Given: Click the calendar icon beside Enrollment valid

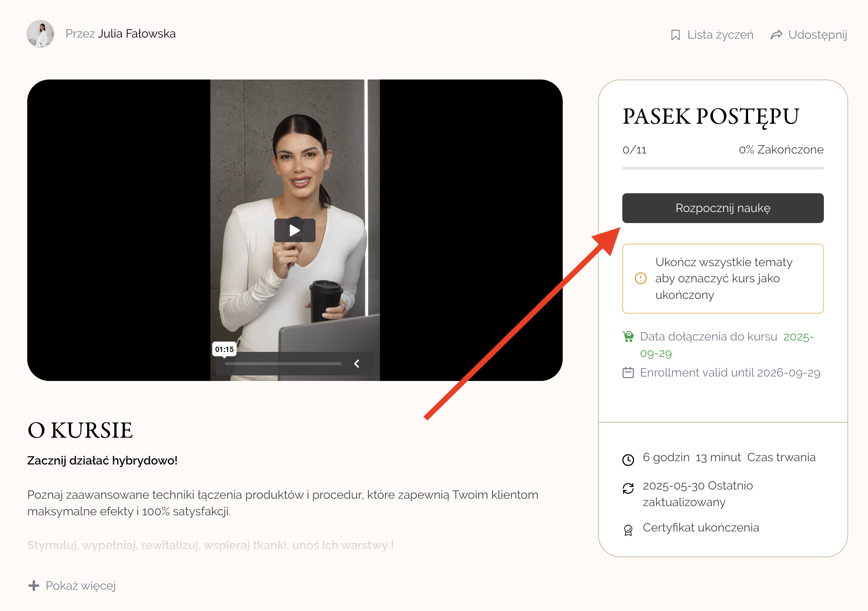Looking at the screenshot, I should [628, 372].
